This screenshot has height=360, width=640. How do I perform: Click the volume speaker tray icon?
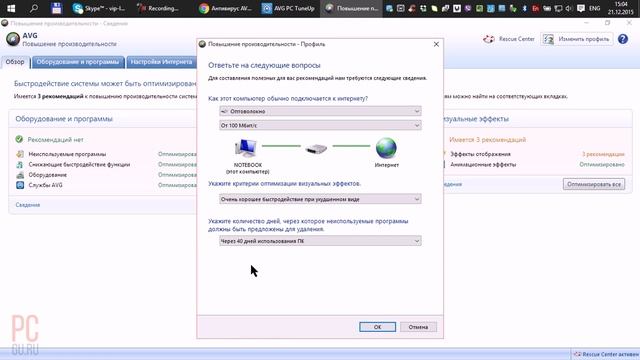pyautogui.click(x=569, y=8)
